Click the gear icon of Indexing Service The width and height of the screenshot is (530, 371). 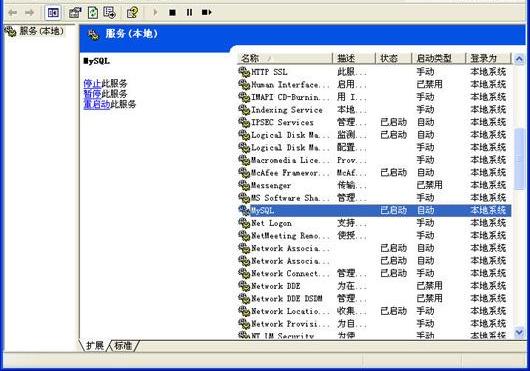[x=244, y=110]
